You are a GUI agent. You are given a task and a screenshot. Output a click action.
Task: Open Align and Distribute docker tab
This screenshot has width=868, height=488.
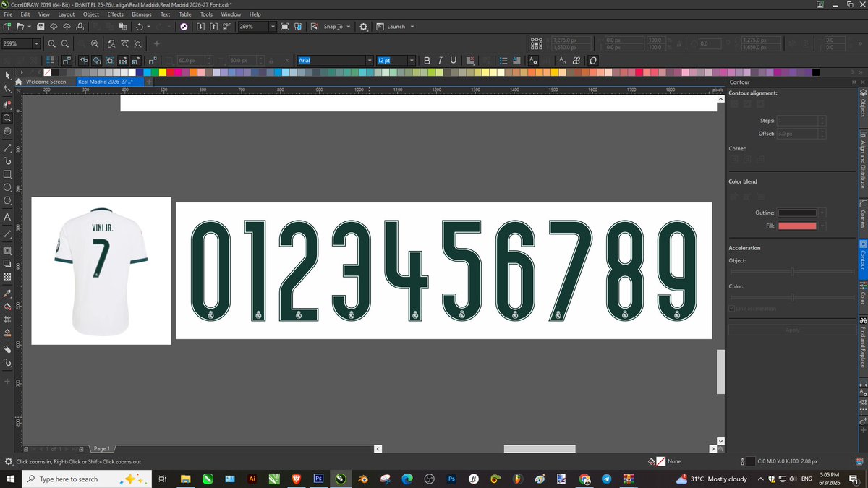862,163
